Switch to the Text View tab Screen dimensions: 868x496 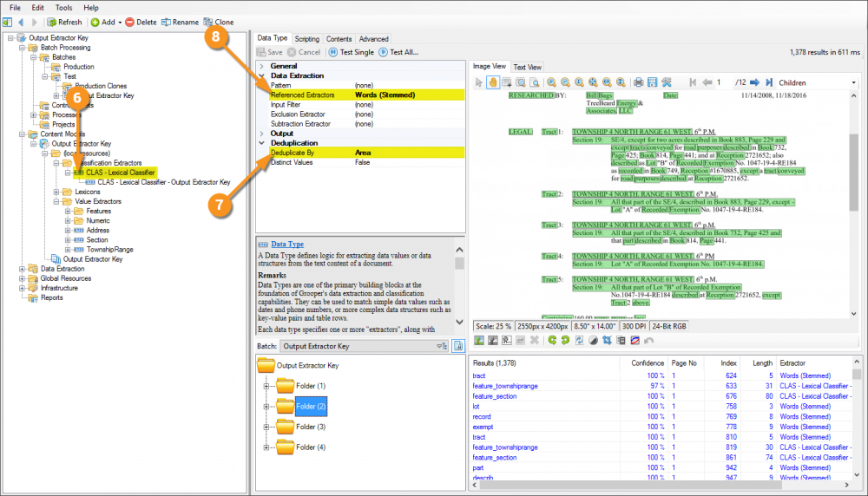click(527, 67)
